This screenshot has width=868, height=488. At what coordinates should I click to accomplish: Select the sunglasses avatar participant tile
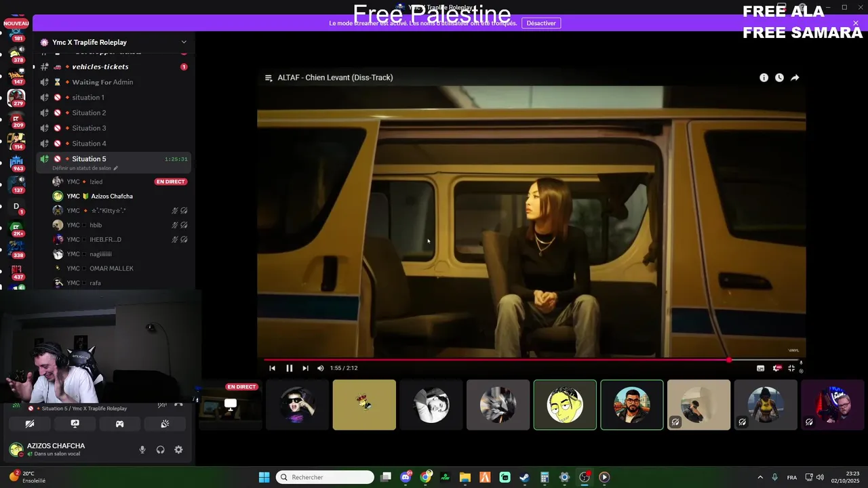coord(297,405)
